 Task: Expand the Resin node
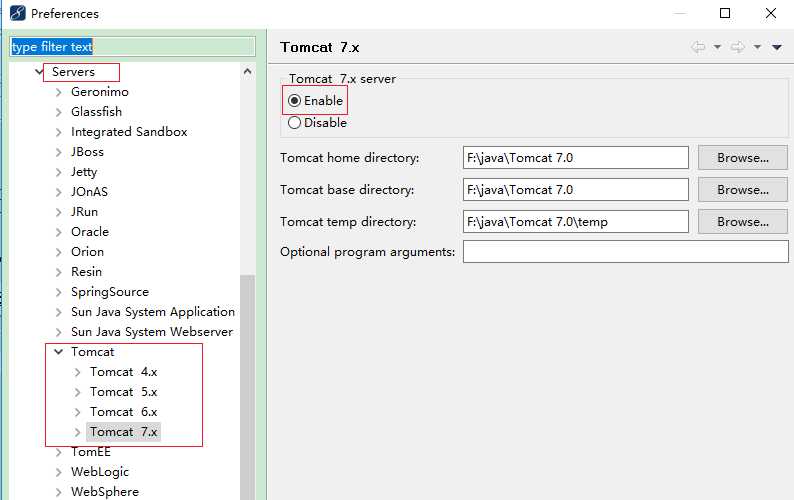pos(59,272)
